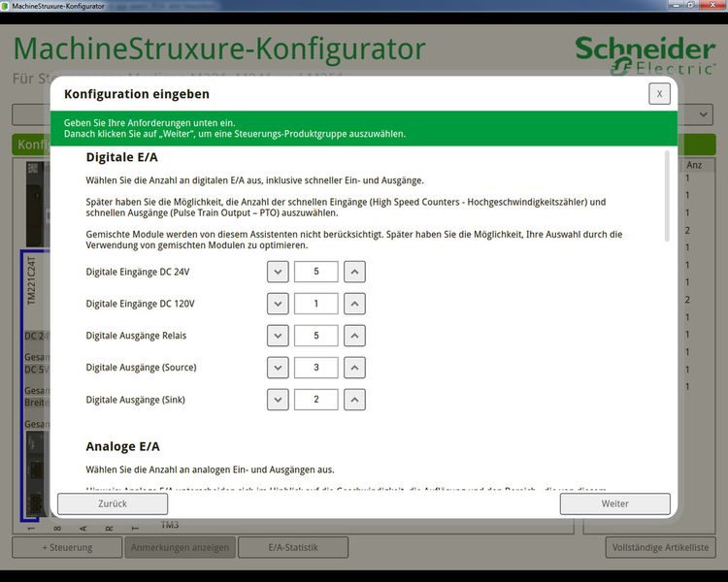Click the dialog's vertical scrollbar
Image resolution: width=728 pixels, height=582 pixels.
[x=667, y=196]
